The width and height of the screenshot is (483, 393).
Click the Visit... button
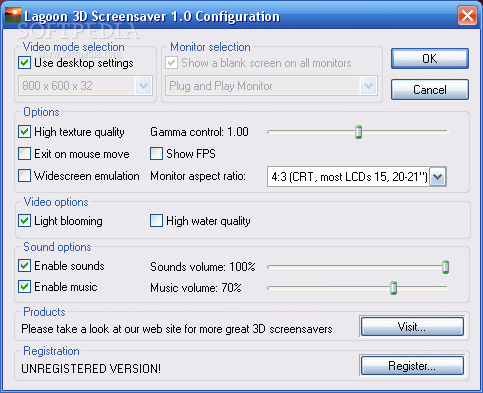pyautogui.click(x=412, y=326)
